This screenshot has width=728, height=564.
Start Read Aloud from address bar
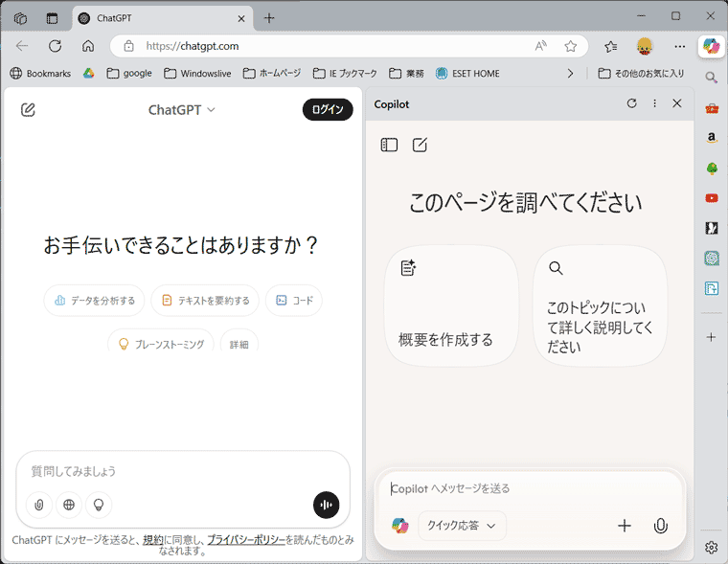541,46
